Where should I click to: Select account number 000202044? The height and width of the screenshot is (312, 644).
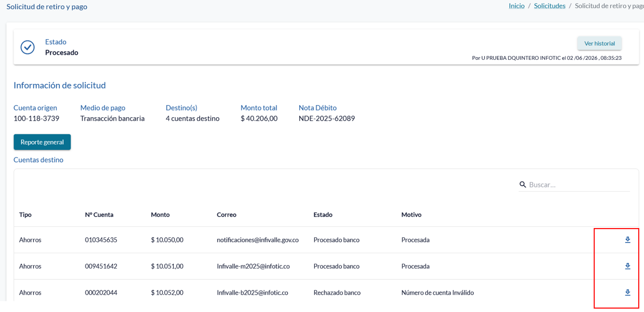101,293
